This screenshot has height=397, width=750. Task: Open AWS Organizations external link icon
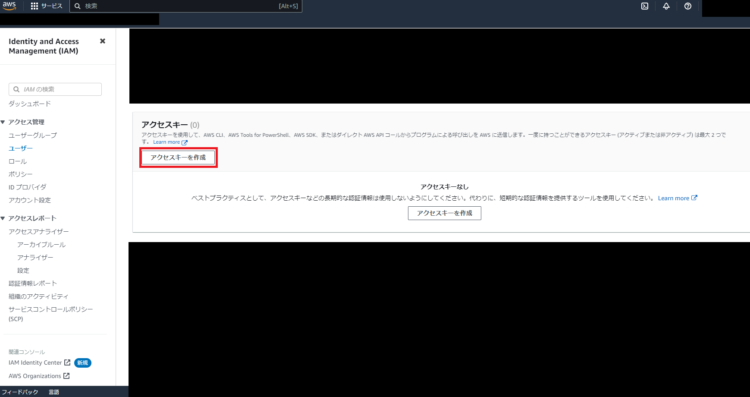click(x=66, y=376)
